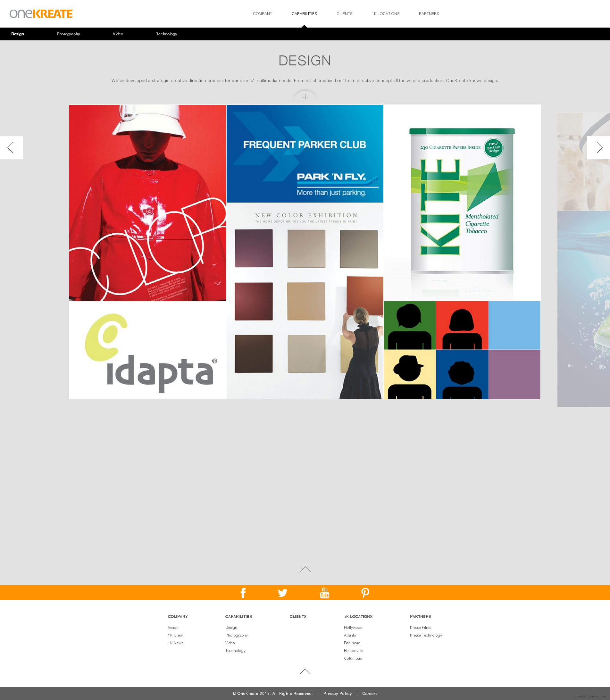Open the Hollywood location link
Image resolution: width=610 pixels, height=700 pixels.
[x=353, y=628]
